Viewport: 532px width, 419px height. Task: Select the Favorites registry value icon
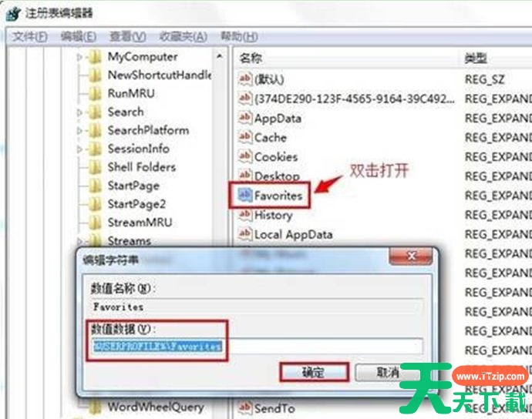(x=245, y=195)
